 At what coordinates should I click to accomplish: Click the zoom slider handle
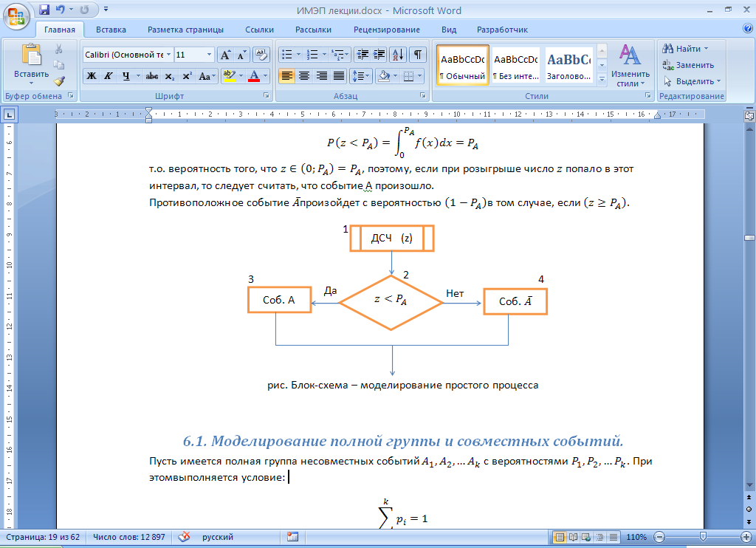[703, 537]
